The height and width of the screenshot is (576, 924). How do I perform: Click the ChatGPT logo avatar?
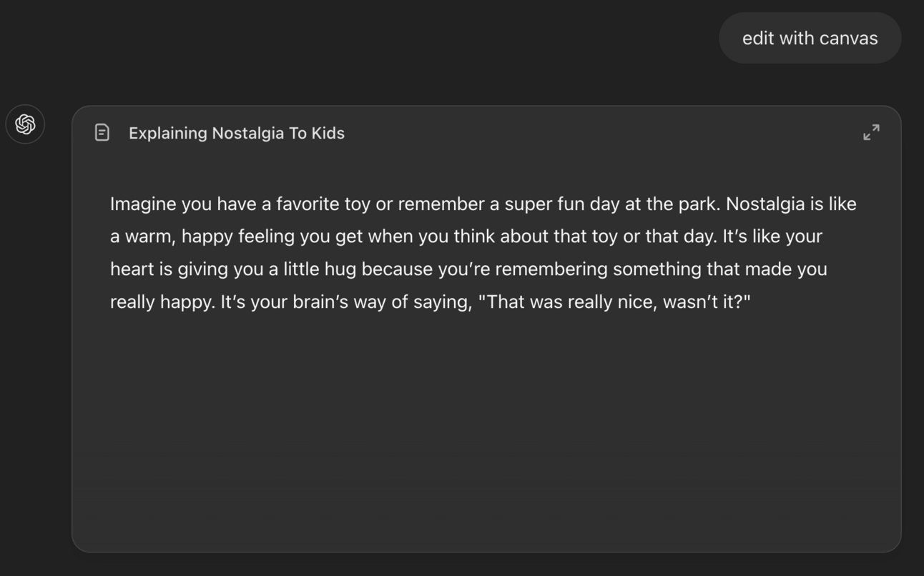click(25, 124)
